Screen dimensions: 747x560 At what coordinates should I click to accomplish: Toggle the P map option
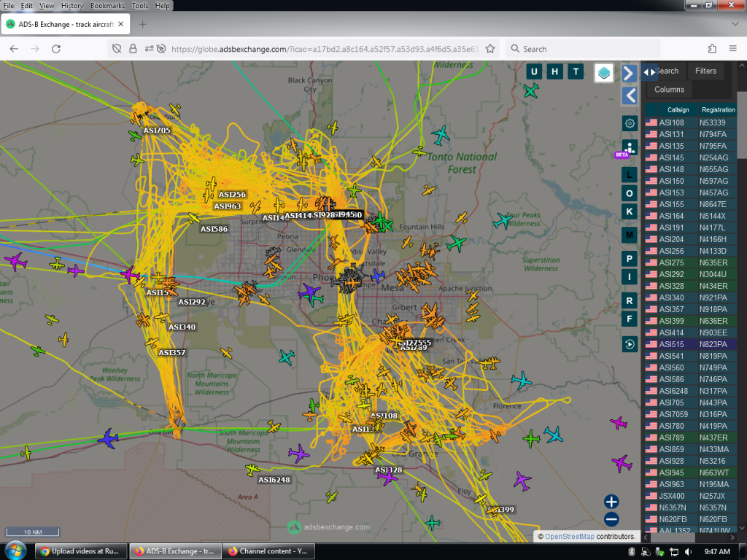click(630, 259)
